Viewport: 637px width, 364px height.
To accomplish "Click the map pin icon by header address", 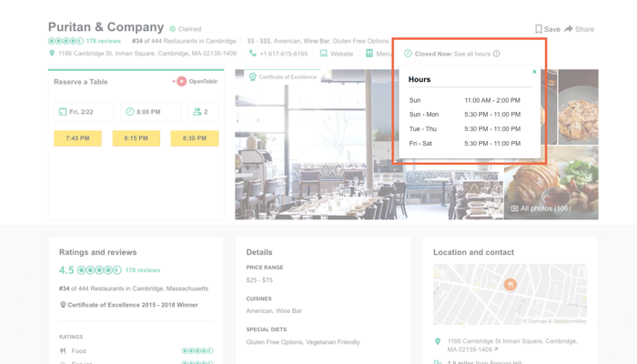I will point(52,53).
